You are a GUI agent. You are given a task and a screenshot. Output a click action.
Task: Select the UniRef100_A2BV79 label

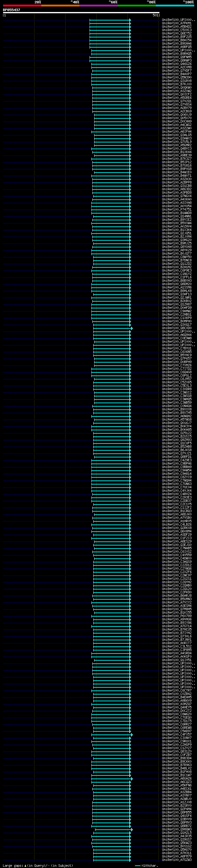(177, 108)
